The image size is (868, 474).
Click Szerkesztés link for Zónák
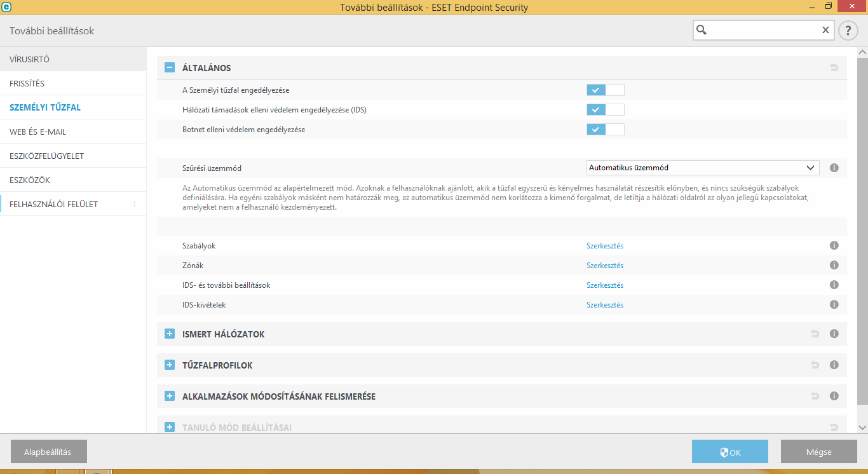click(x=605, y=265)
